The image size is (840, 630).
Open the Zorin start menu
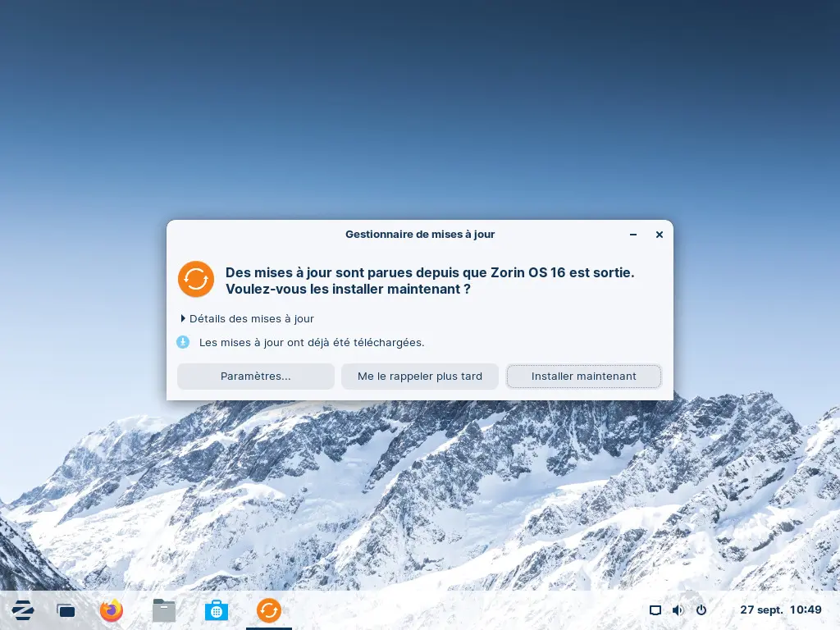(22, 610)
